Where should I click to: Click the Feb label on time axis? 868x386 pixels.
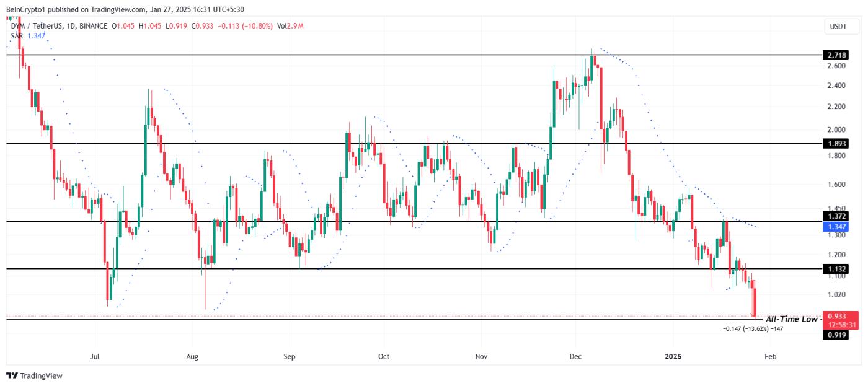click(x=770, y=357)
